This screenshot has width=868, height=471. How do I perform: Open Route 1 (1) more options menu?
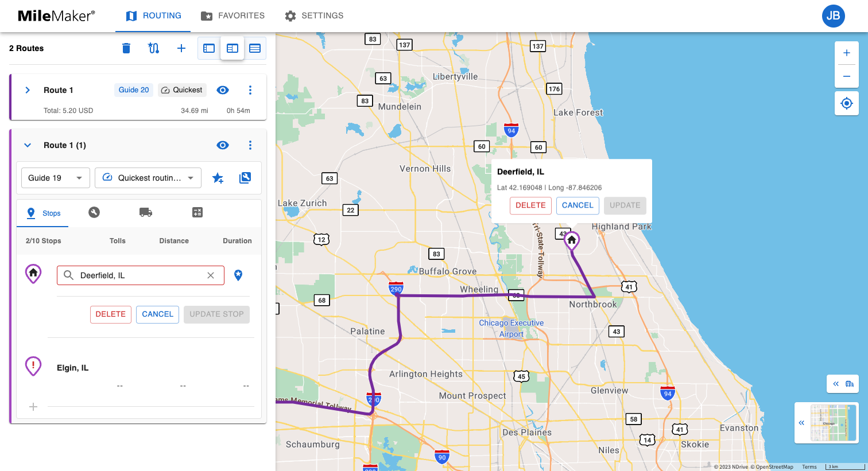[250, 145]
